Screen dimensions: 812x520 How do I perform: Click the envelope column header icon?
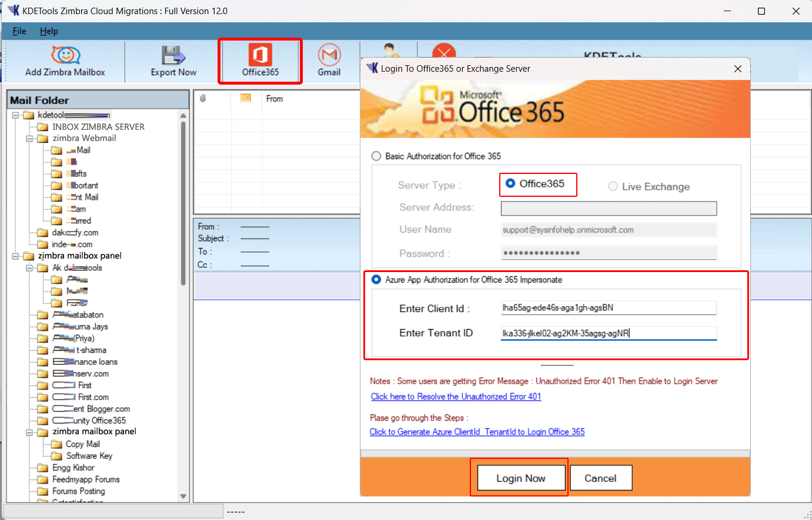click(246, 98)
